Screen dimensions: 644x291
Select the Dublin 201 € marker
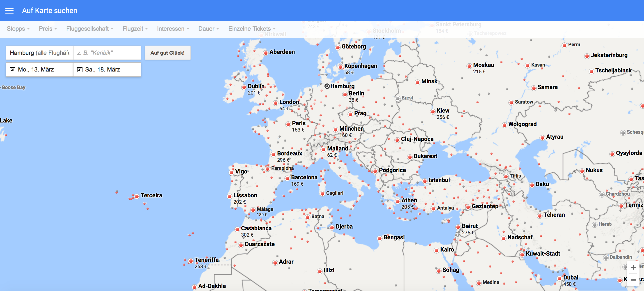point(244,87)
